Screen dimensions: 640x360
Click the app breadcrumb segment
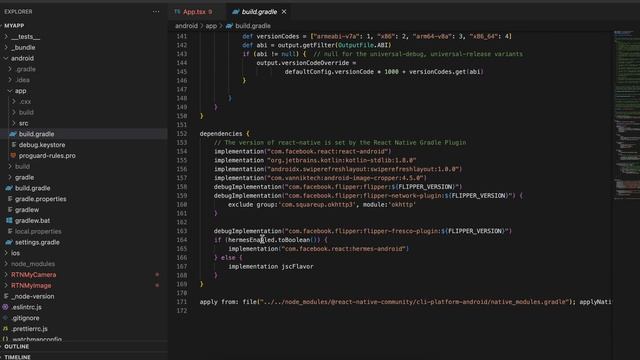click(211, 26)
